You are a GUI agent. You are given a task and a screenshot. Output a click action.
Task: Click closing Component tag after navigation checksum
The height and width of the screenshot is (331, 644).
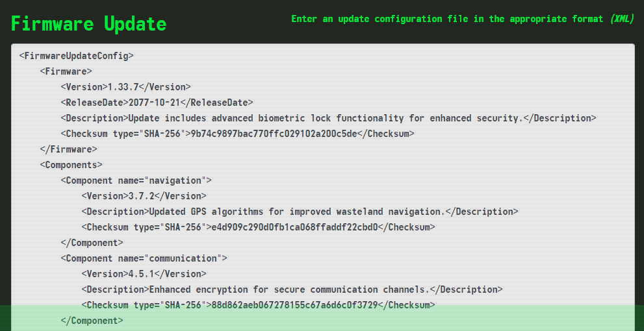coord(92,243)
